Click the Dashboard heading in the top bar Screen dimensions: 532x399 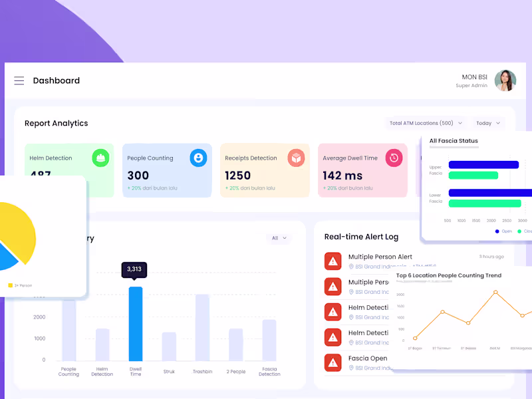56,80
